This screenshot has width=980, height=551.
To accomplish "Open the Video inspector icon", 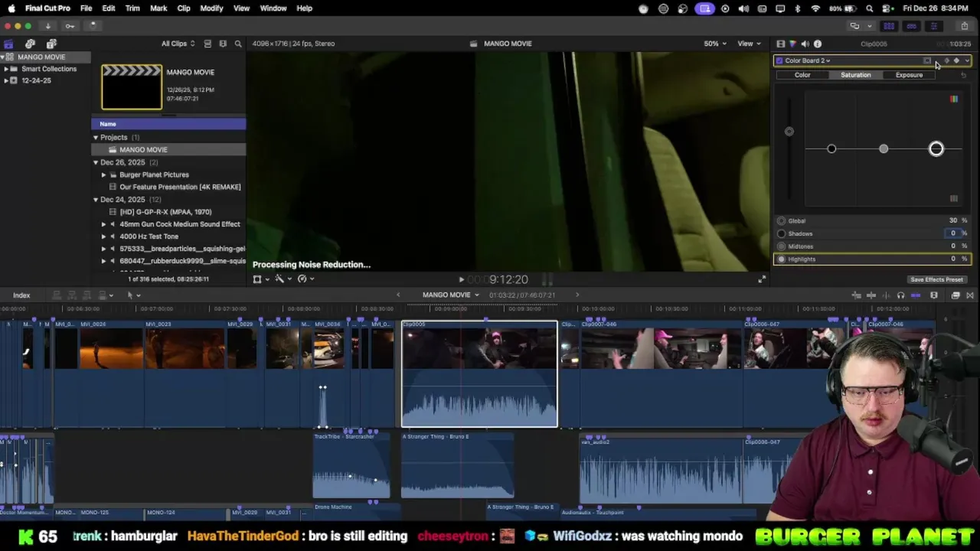I will pos(780,44).
